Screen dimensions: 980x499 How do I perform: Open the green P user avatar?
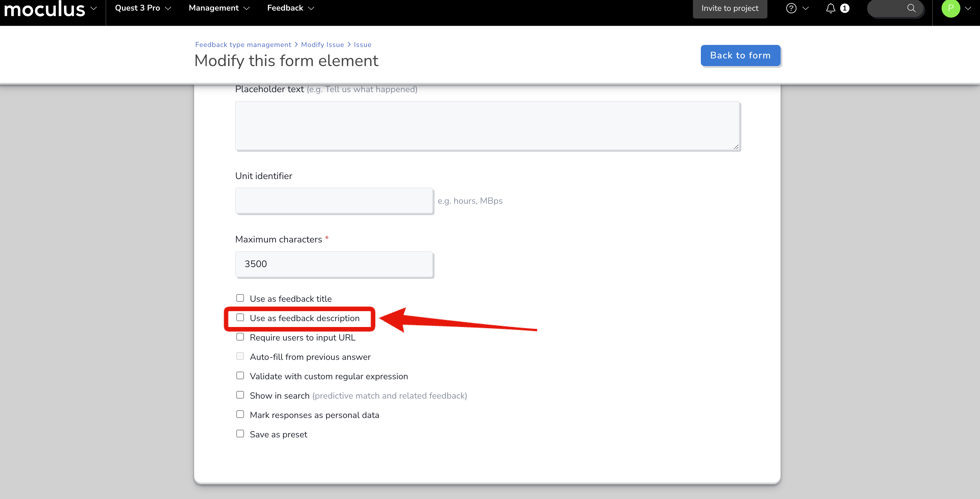(950, 8)
